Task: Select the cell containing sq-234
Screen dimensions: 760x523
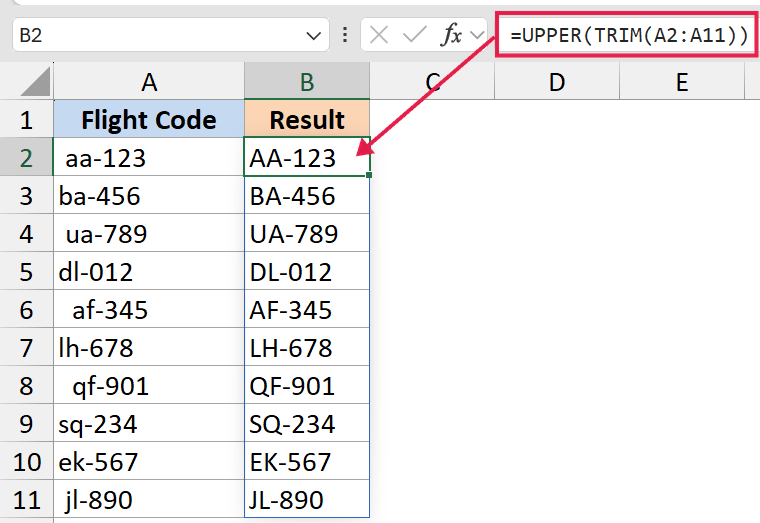Action: click(149, 423)
